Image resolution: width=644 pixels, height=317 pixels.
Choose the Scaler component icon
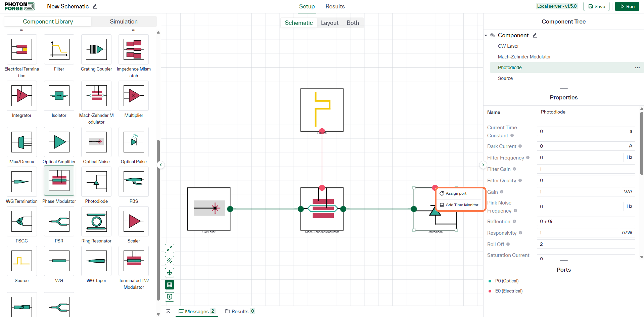134,221
